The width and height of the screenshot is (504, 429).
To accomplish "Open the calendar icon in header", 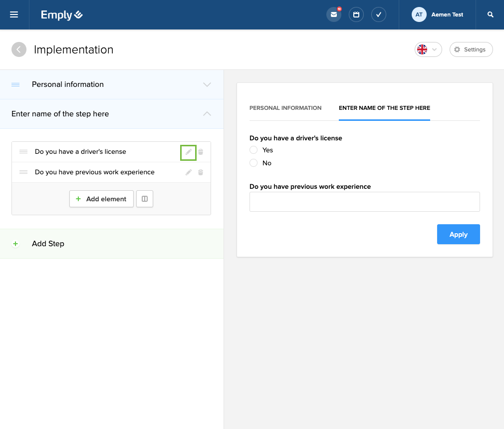I will pos(356,14).
